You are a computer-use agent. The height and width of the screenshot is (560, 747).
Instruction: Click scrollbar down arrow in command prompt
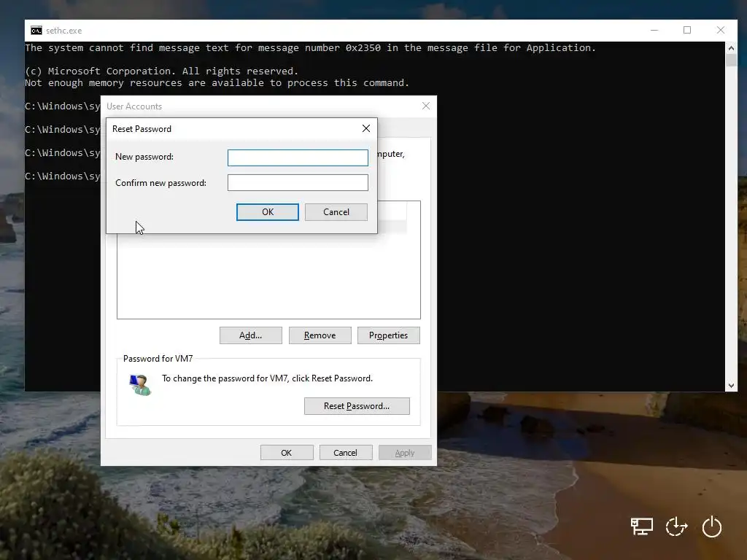point(731,386)
